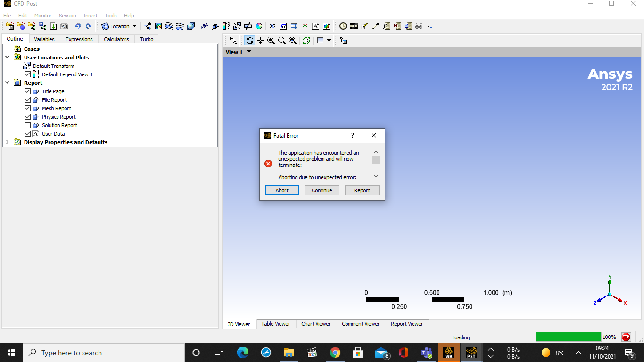644x362 pixels.
Task: Click the Probe eyedropper icon
Action: click(x=376, y=26)
